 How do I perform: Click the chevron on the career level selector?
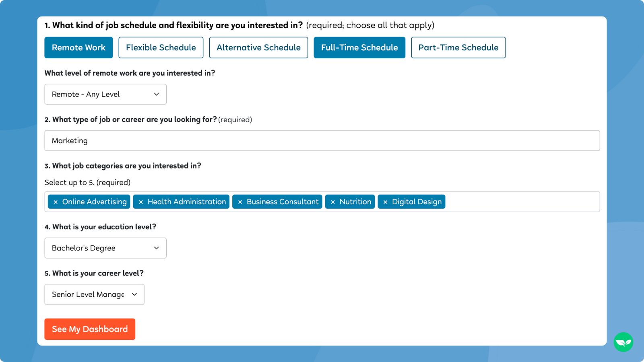coord(134,294)
